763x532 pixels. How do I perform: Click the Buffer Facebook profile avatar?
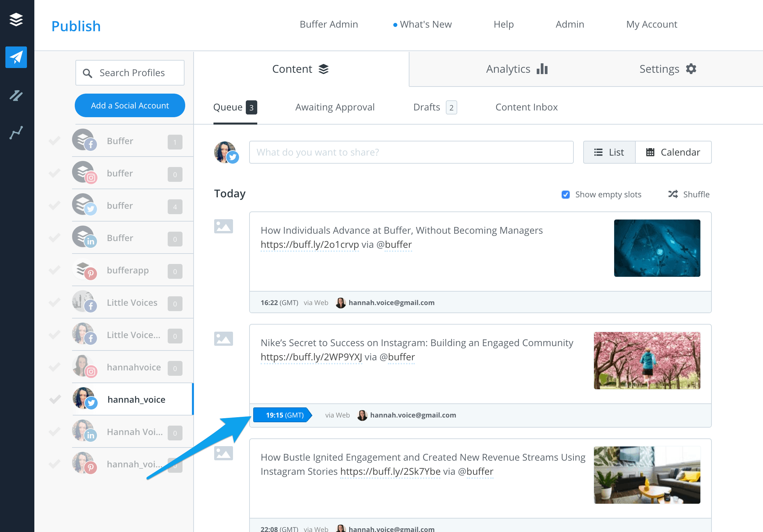pyautogui.click(x=84, y=140)
